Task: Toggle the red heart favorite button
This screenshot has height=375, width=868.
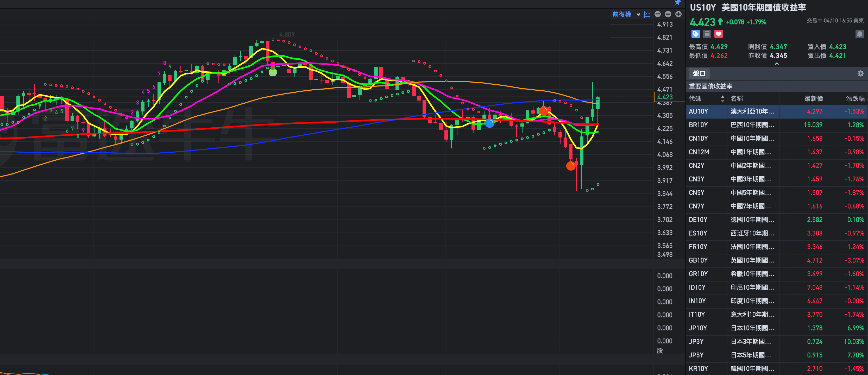Action: click(x=718, y=34)
